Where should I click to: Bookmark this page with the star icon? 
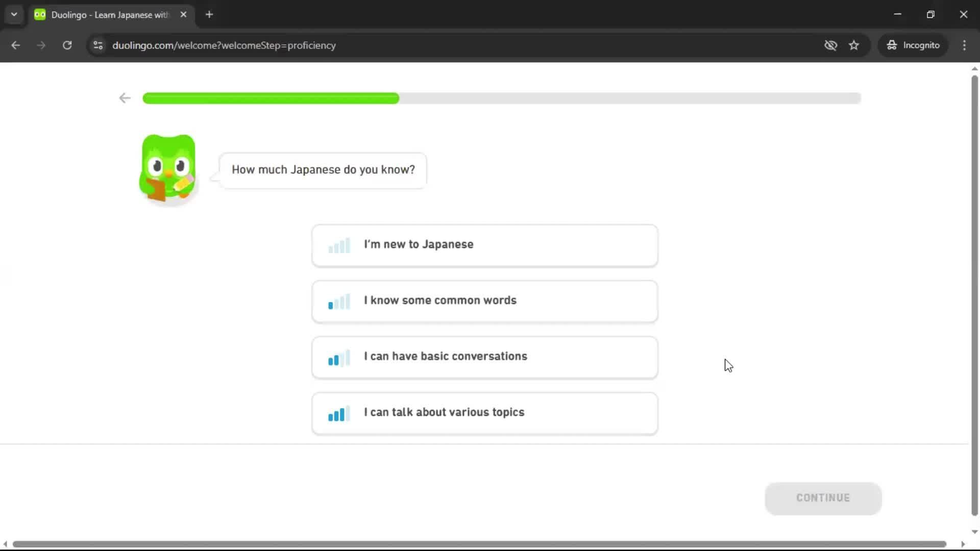click(x=854, y=45)
